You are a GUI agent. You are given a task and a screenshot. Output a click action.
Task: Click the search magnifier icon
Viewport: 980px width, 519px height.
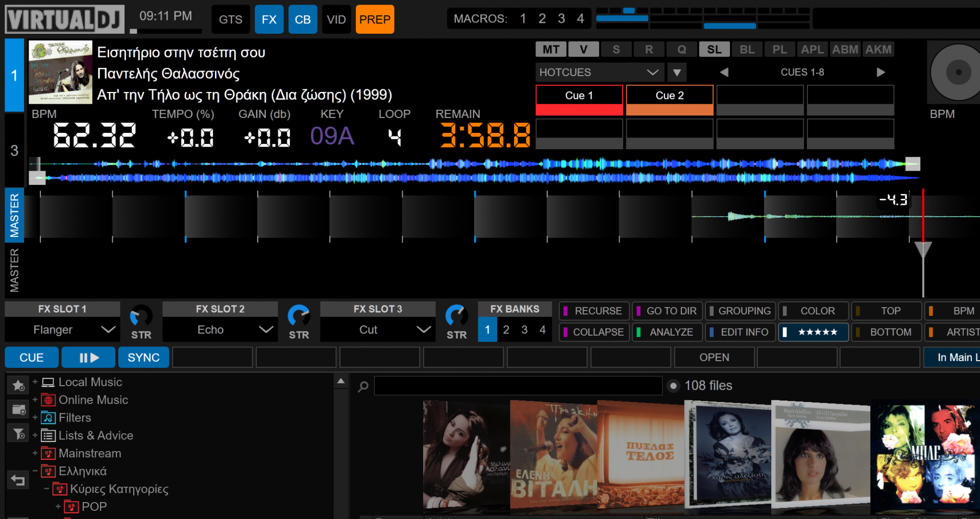[363, 387]
